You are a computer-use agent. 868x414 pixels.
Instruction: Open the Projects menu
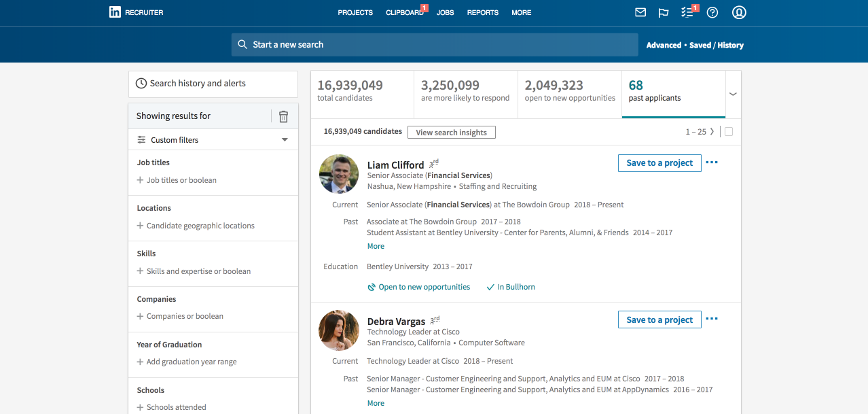click(x=355, y=13)
